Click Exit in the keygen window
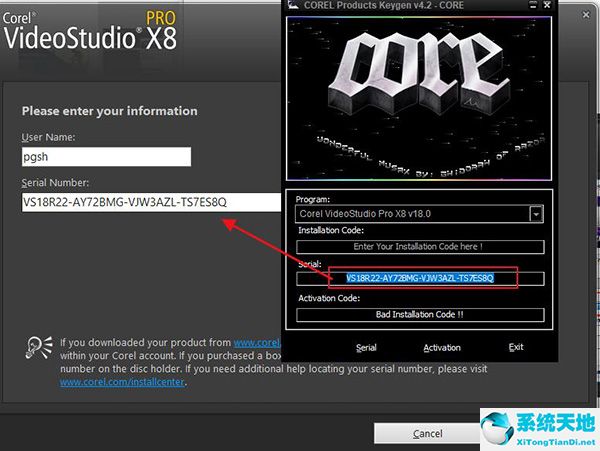Screen dimensions: 600x451 click(x=515, y=348)
